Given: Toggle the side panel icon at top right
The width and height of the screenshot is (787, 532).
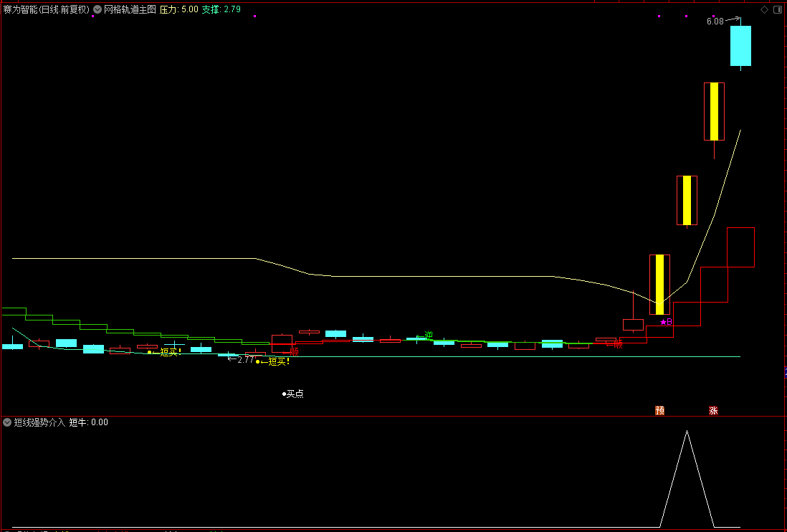Looking at the screenshot, I should (x=778, y=9).
